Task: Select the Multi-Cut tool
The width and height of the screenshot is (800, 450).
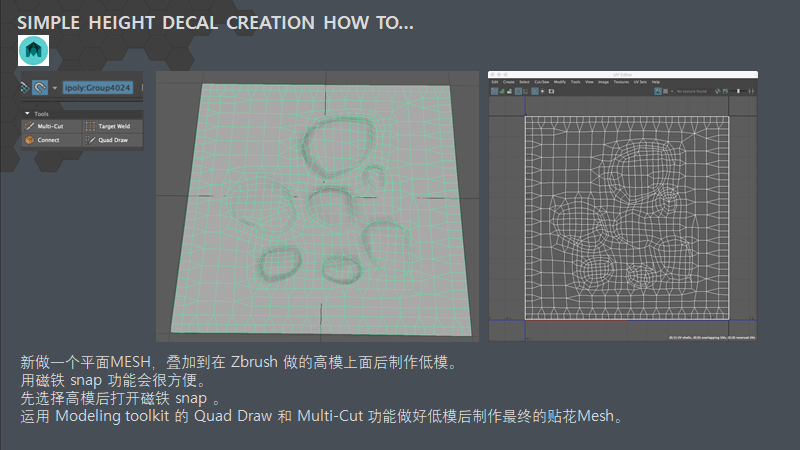Action: click(51, 127)
